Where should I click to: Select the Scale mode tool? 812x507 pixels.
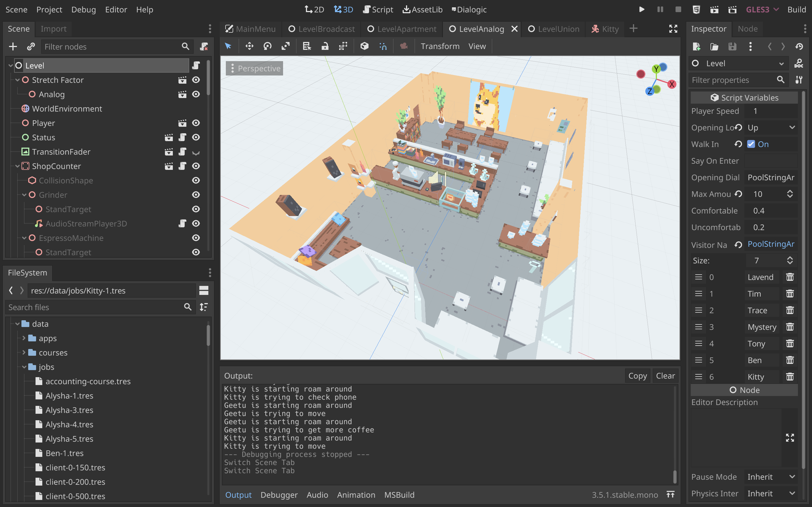pos(286,46)
